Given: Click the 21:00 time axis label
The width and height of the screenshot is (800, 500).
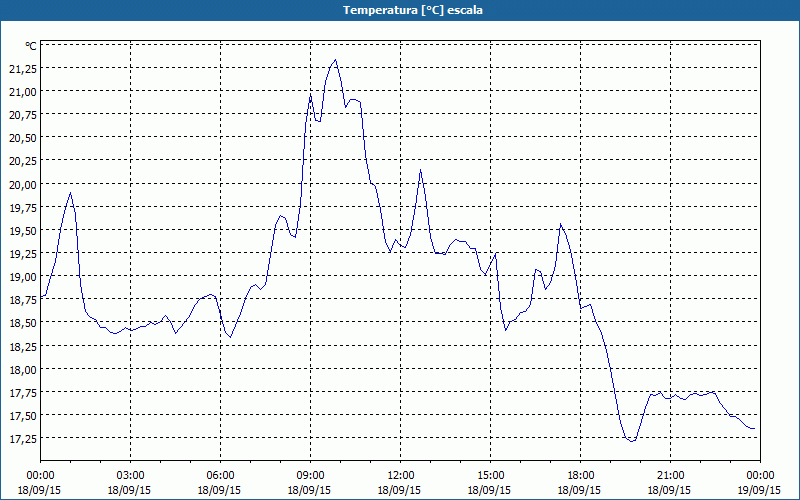Looking at the screenshot, I should (670, 476).
